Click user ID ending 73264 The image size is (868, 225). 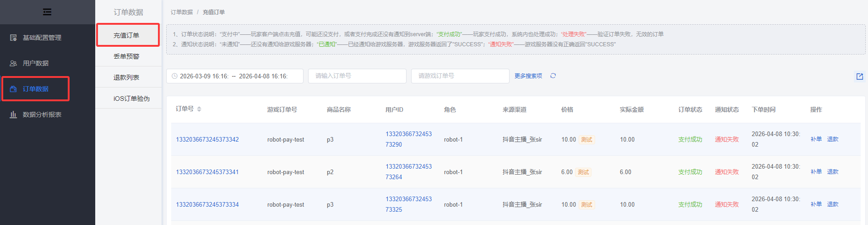pos(408,172)
